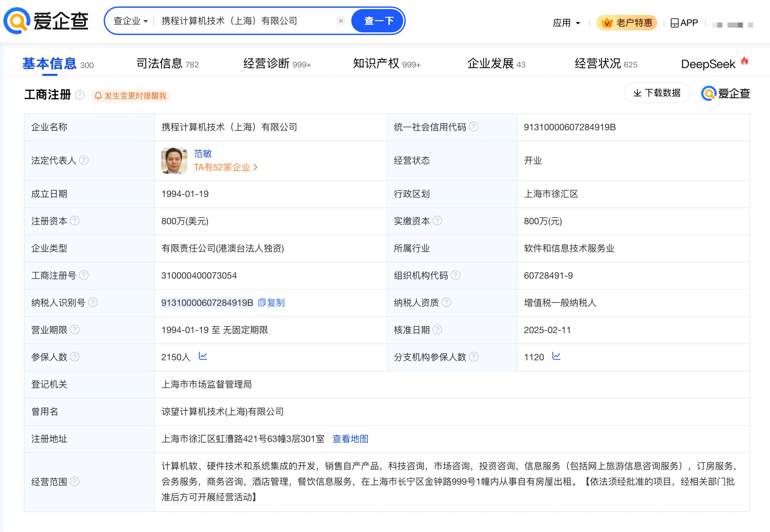Select 上海市徐汇区 administrative division value
This screenshot has height=532, width=770.
(x=551, y=194)
